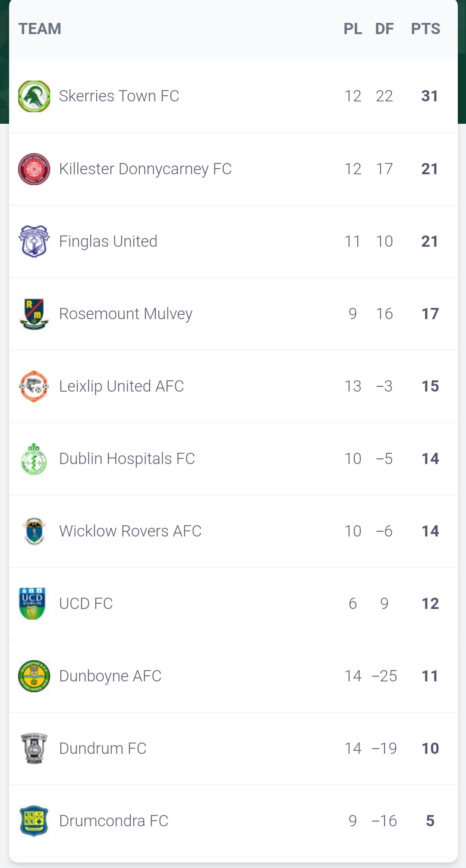
Task: Click the Rosemount Mulvey crest icon
Action: click(34, 313)
